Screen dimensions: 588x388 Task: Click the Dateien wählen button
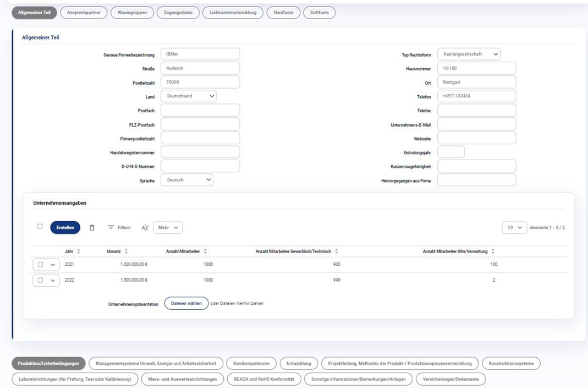pyautogui.click(x=186, y=303)
